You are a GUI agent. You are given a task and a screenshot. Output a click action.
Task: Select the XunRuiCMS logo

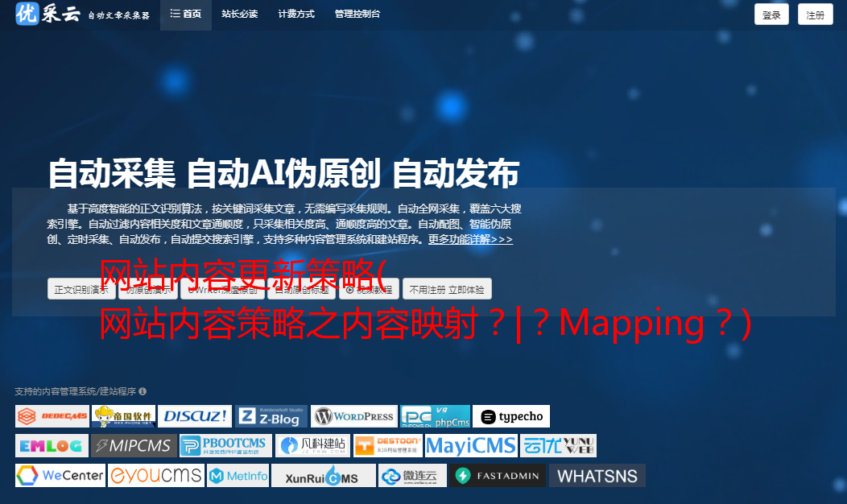tap(324, 475)
